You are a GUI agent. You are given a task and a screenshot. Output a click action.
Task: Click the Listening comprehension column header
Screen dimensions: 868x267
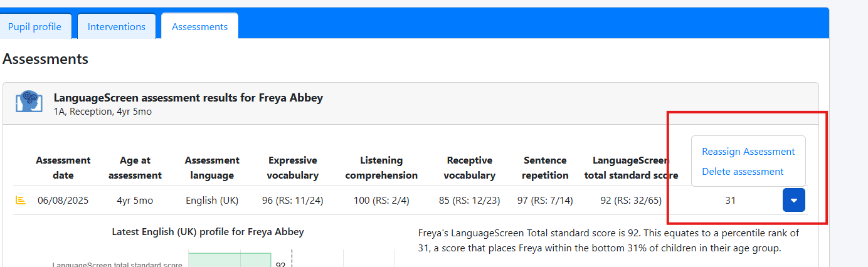(x=381, y=168)
